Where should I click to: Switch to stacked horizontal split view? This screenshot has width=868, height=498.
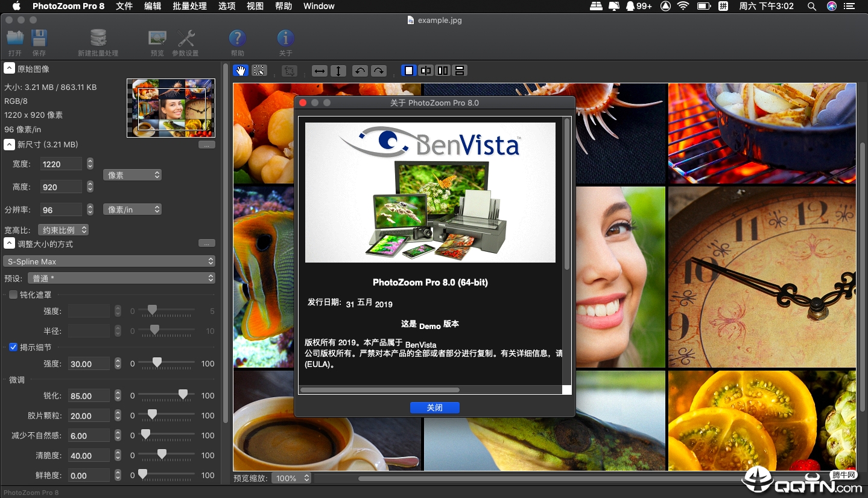point(460,71)
